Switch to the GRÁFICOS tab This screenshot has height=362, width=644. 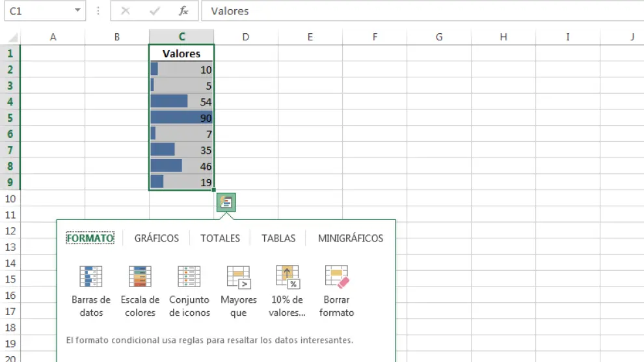156,238
